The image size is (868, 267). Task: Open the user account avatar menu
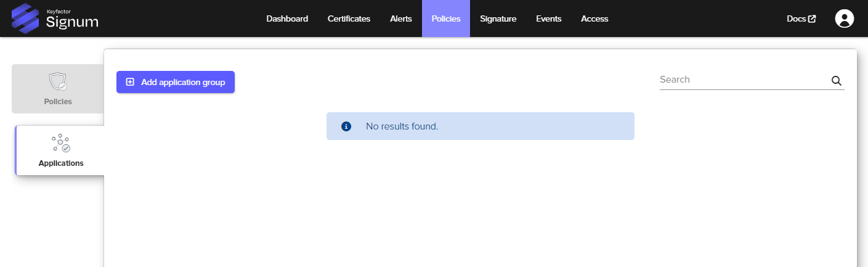(x=844, y=18)
